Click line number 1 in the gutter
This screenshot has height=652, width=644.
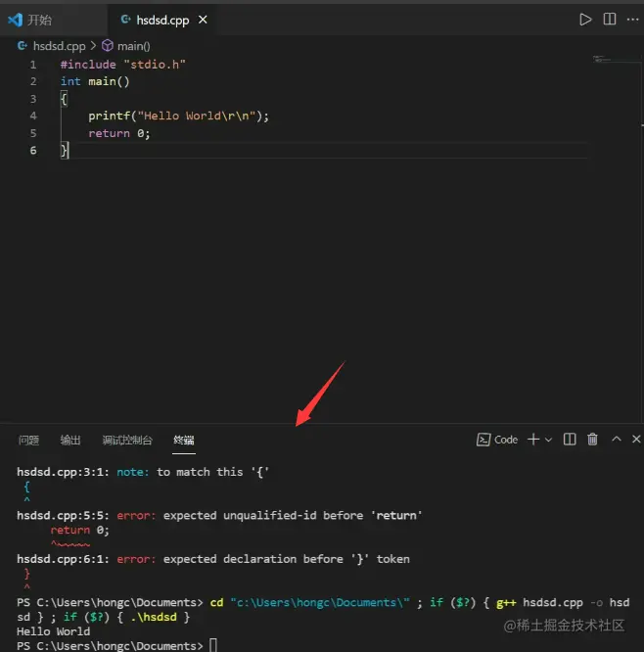coord(33,65)
